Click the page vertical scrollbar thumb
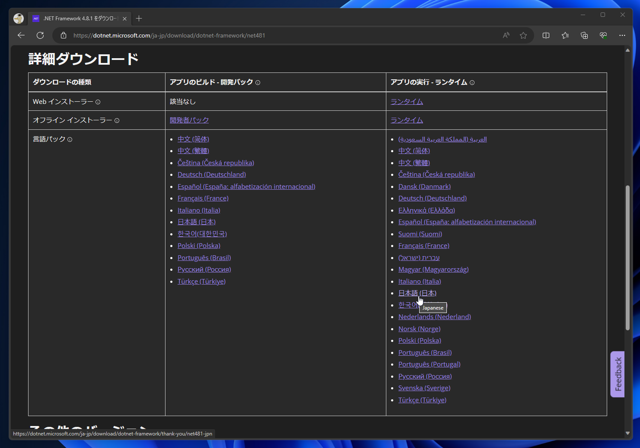The height and width of the screenshot is (448, 640). tap(627, 258)
